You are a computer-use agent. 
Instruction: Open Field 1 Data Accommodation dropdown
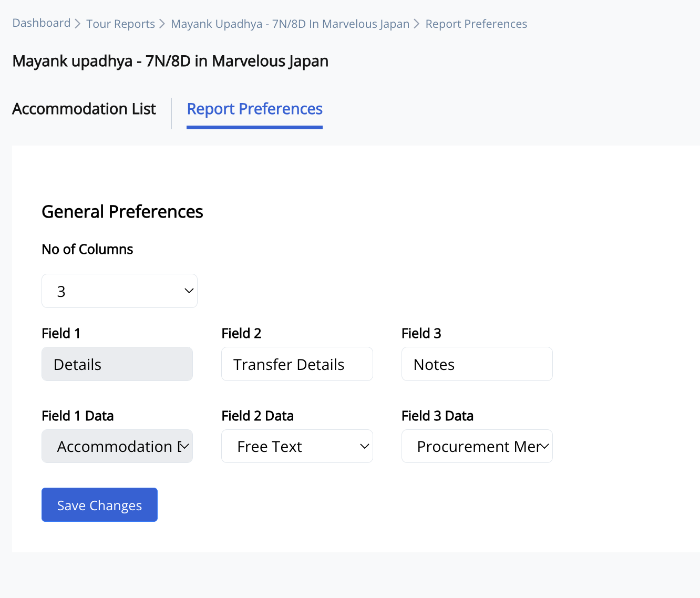pos(117,446)
